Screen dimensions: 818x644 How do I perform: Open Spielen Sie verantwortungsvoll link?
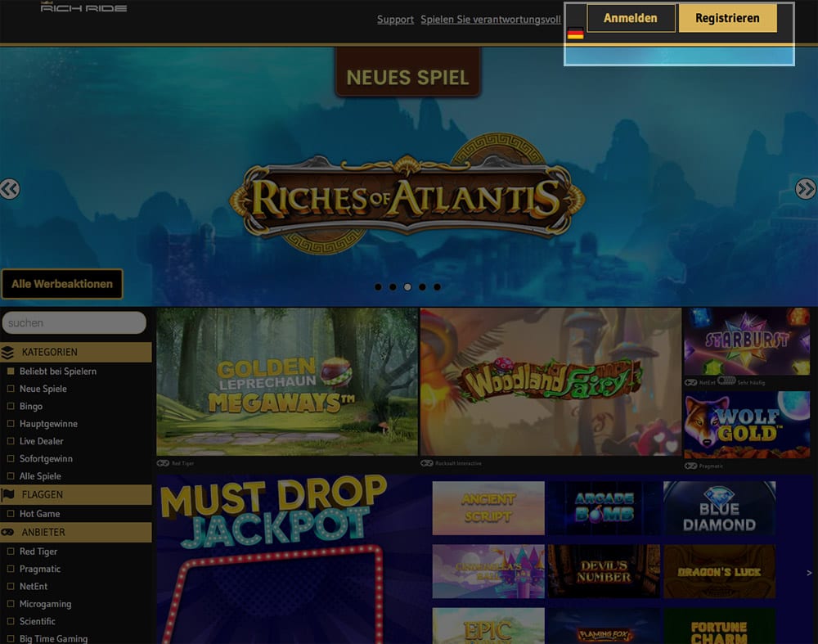[491, 20]
